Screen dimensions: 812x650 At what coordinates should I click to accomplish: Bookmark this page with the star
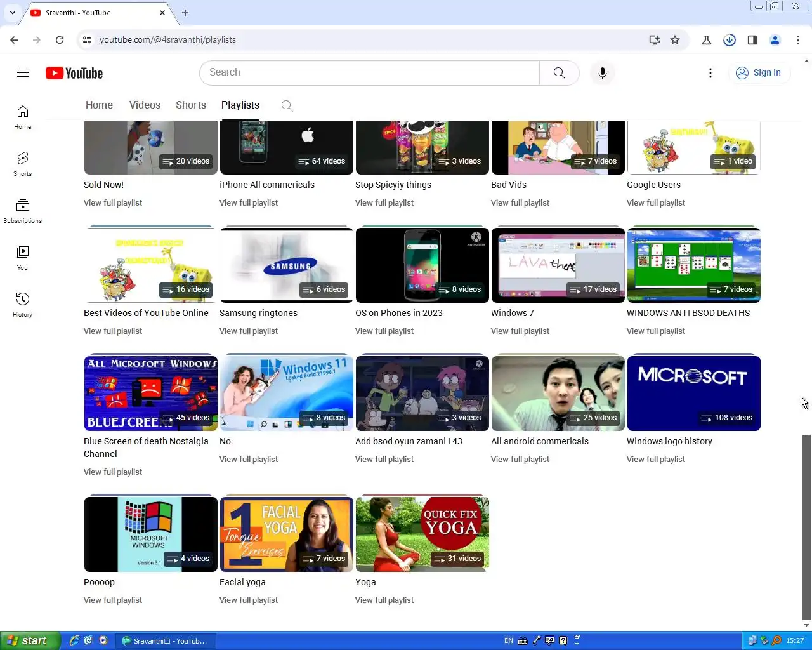coord(675,39)
